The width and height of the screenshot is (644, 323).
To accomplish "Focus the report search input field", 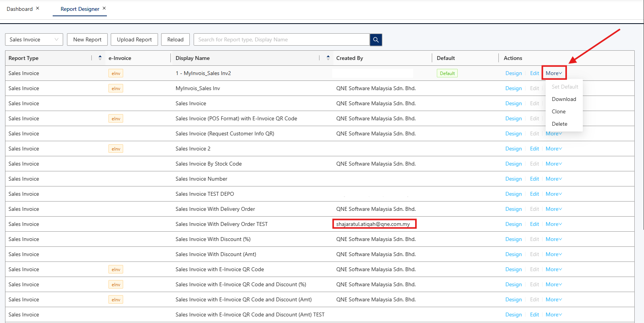I will pyautogui.click(x=282, y=40).
